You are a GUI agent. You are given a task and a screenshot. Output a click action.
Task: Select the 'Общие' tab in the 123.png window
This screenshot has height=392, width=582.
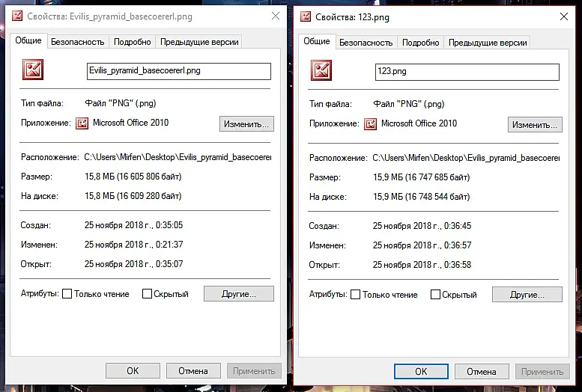[317, 41]
